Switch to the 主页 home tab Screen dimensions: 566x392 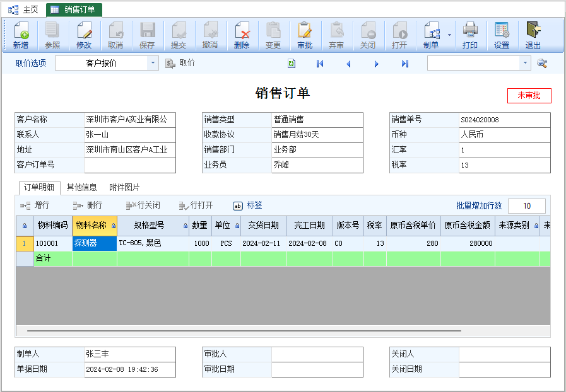[x=23, y=9]
